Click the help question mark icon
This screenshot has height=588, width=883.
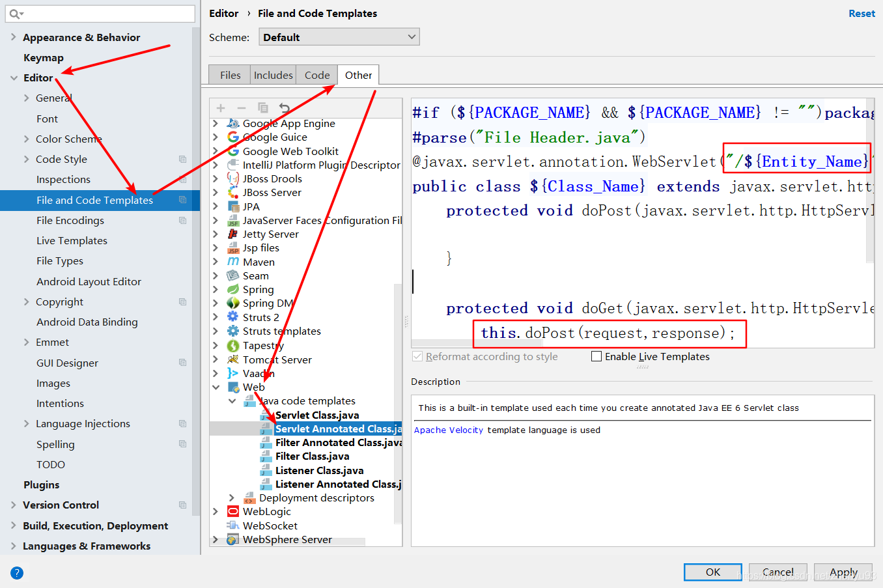click(17, 573)
